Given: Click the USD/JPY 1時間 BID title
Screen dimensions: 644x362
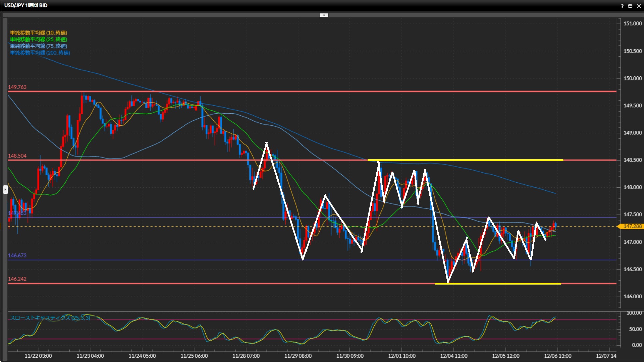Looking at the screenshot, I should point(26,5).
